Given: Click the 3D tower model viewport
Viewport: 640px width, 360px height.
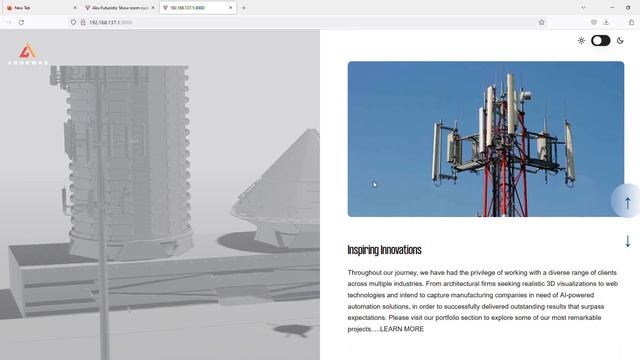Looking at the screenshot, I should pyautogui.click(x=160, y=195).
